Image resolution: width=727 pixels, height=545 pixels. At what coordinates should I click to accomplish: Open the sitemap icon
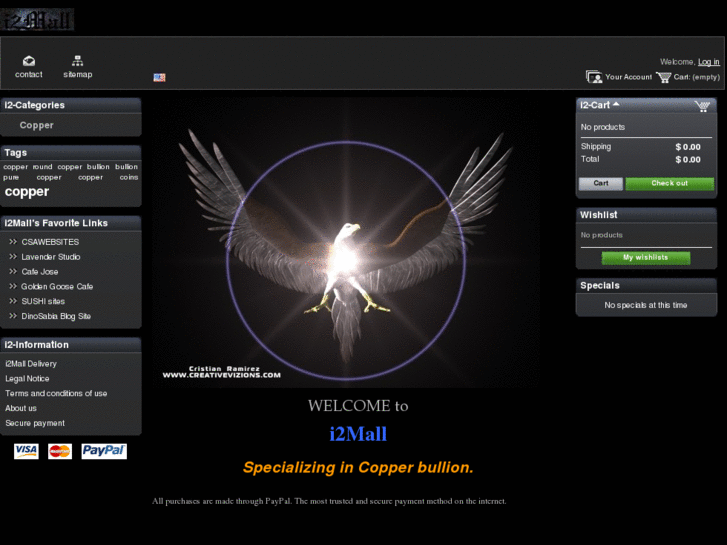pos(77,61)
